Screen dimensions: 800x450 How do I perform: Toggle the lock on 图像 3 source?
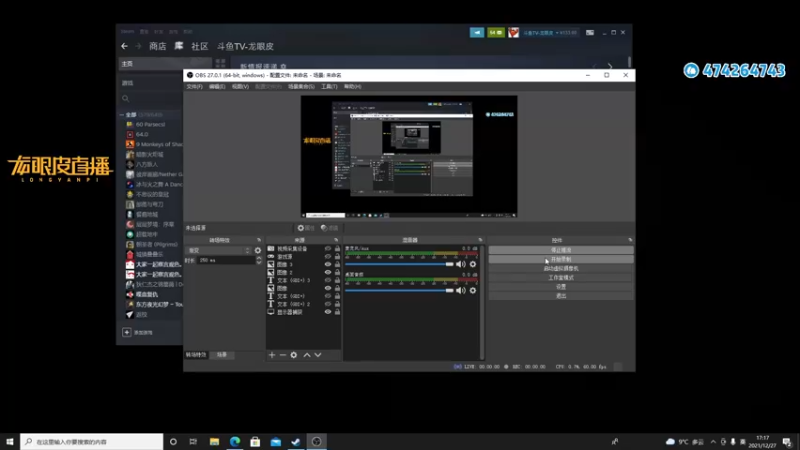point(337,264)
